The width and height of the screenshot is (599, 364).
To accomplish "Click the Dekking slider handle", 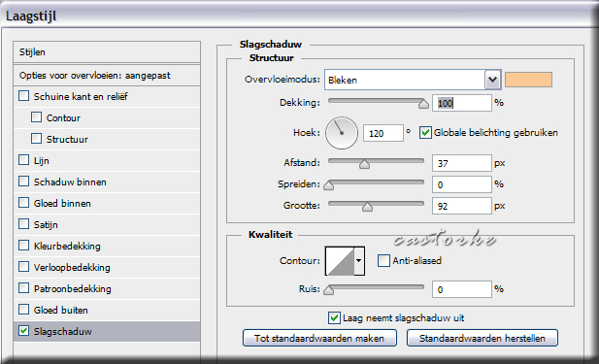I will coord(423,104).
